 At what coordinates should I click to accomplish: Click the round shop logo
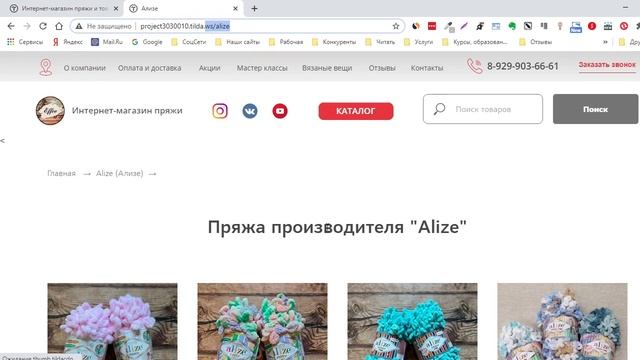point(50,111)
